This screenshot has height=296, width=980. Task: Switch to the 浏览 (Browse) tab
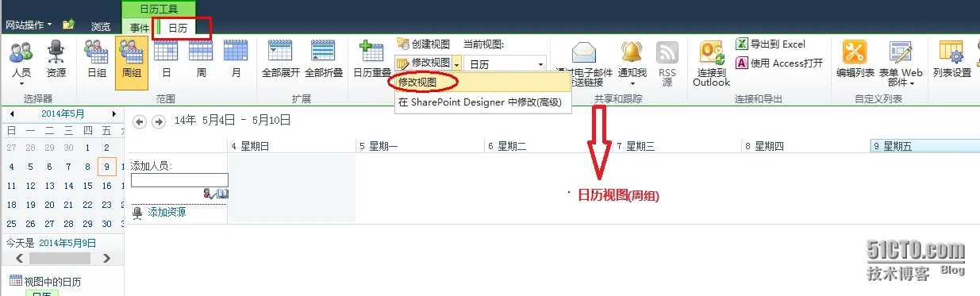pyautogui.click(x=101, y=26)
